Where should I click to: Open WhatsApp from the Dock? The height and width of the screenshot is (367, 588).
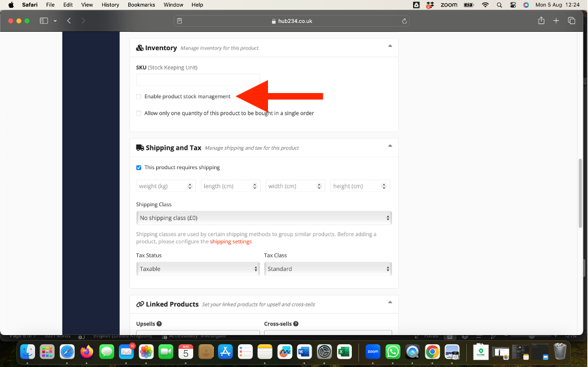pos(393,352)
